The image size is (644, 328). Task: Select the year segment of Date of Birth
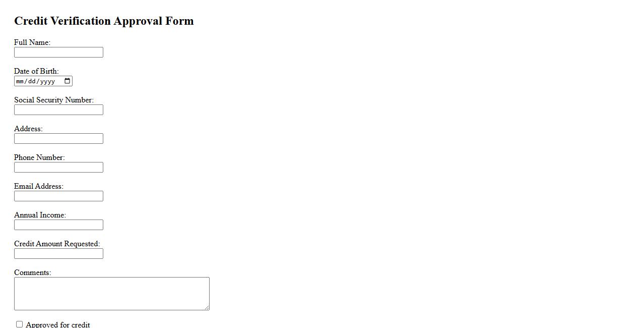(47, 81)
